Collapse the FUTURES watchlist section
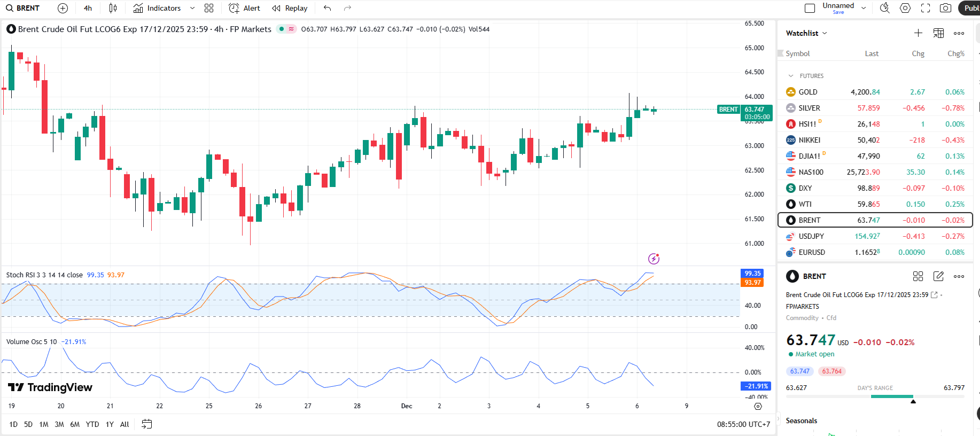 pyautogui.click(x=791, y=76)
